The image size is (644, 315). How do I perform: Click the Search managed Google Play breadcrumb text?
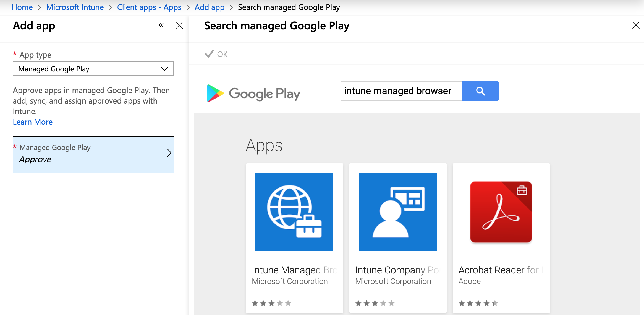tap(289, 7)
